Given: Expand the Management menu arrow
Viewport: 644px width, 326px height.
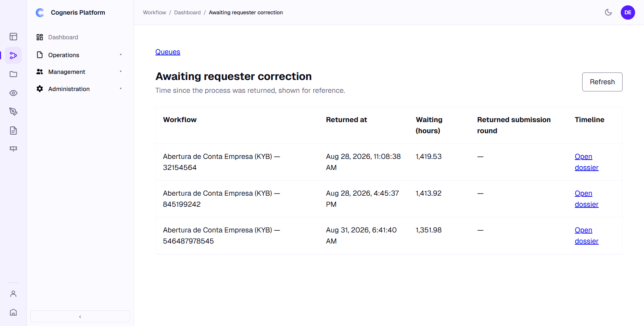Looking at the screenshot, I should point(121,72).
